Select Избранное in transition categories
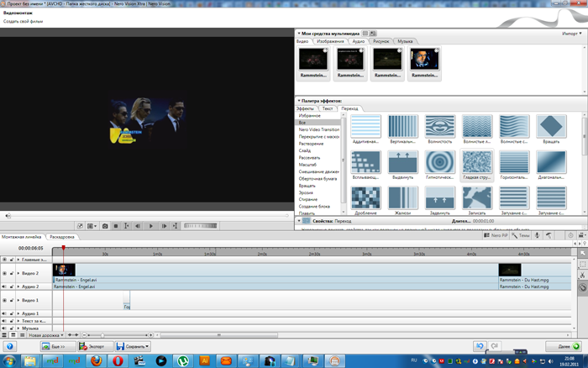 pyautogui.click(x=309, y=116)
